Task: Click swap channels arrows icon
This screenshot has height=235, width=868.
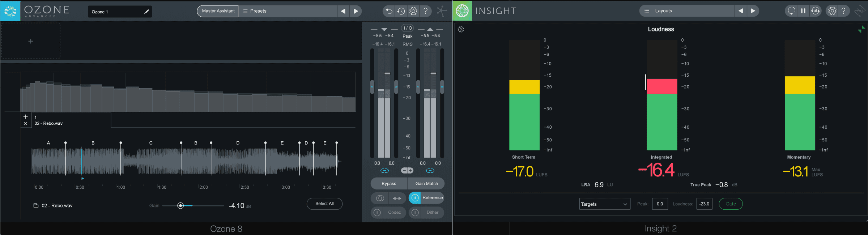Action: (x=397, y=198)
